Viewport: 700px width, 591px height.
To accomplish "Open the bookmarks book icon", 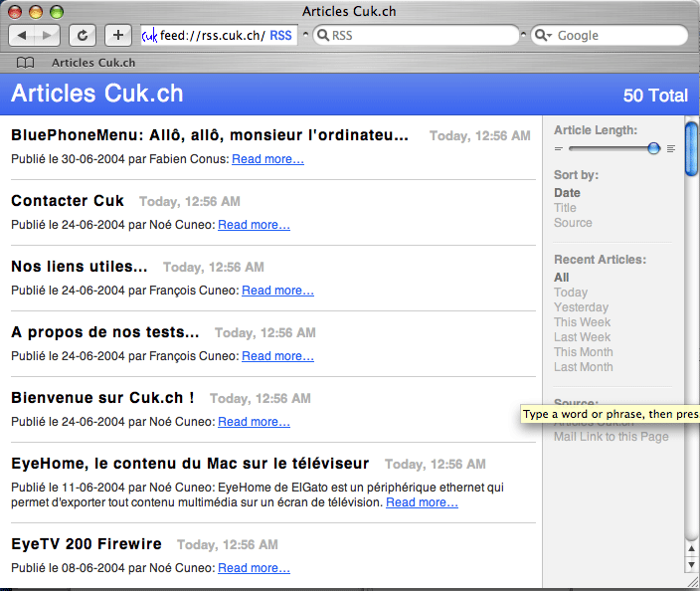I will tap(25, 63).
